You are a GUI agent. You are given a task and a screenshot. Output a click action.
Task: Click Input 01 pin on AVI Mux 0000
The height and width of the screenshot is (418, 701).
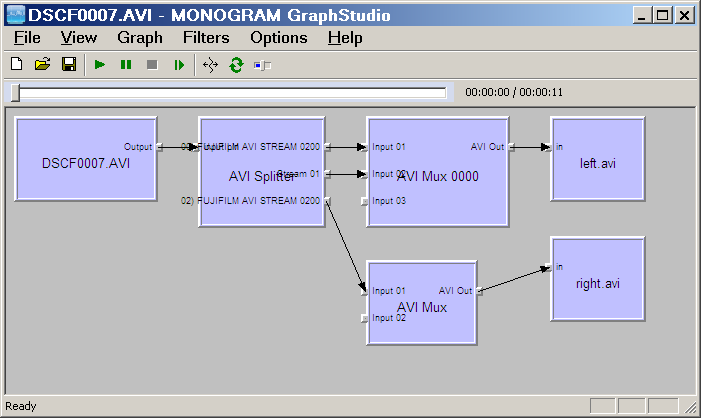[x=365, y=147]
